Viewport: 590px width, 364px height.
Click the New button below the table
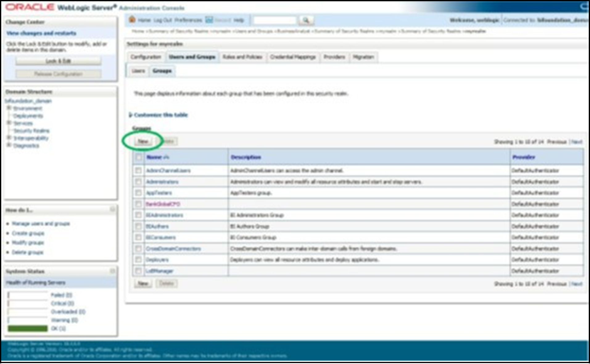tap(143, 283)
